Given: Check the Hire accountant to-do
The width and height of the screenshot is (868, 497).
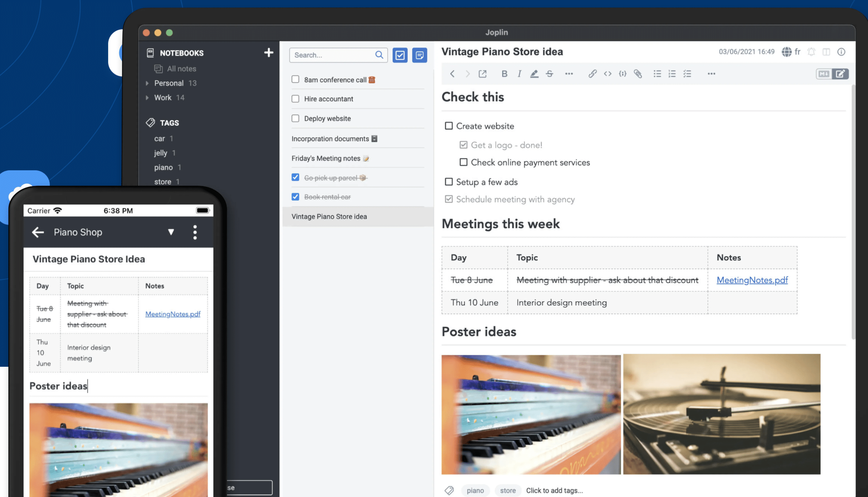Looking at the screenshot, I should (295, 98).
